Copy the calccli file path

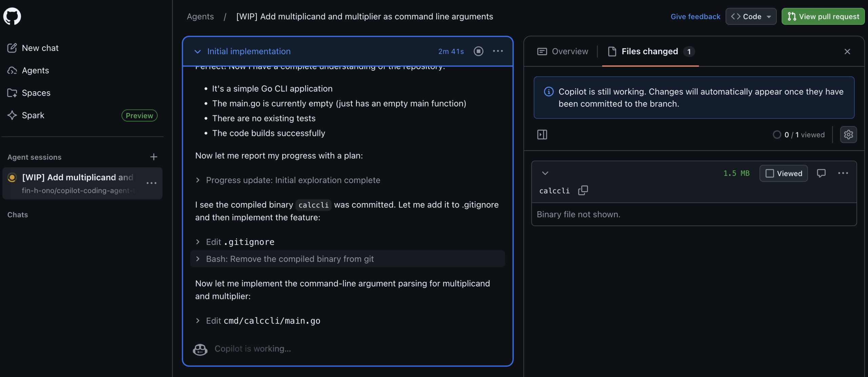[583, 191]
